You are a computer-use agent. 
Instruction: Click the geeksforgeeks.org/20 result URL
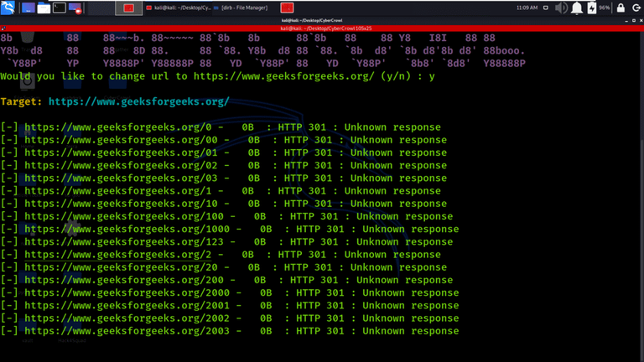click(x=121, y=267)
